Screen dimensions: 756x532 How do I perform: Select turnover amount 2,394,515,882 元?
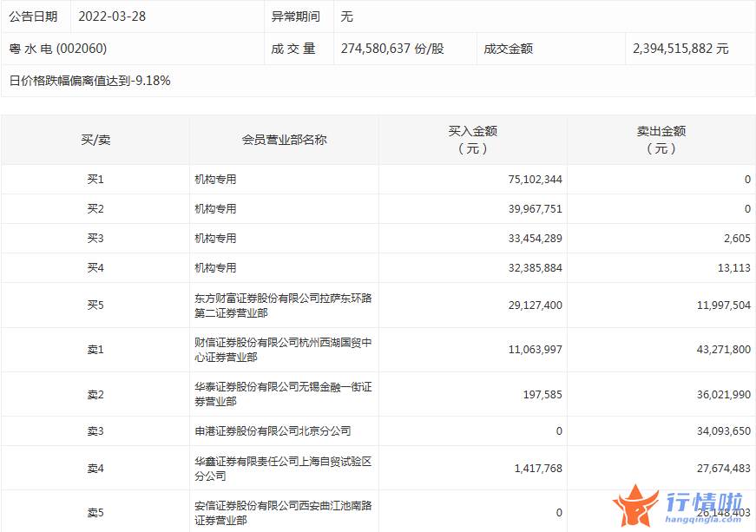pyautogui.click(x=680, y=49)
